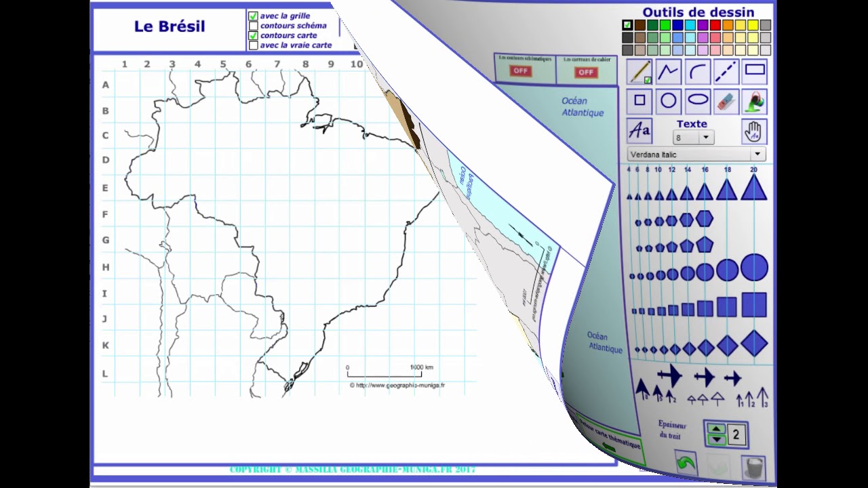Decrease line thickness with down arrow
The height and width of the screenshot is (488, 868).
pos(717,440)
